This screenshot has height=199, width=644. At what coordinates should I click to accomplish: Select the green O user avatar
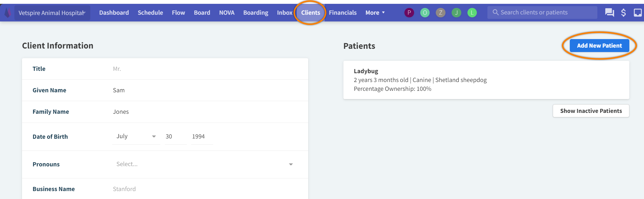(x=425, y=13)
